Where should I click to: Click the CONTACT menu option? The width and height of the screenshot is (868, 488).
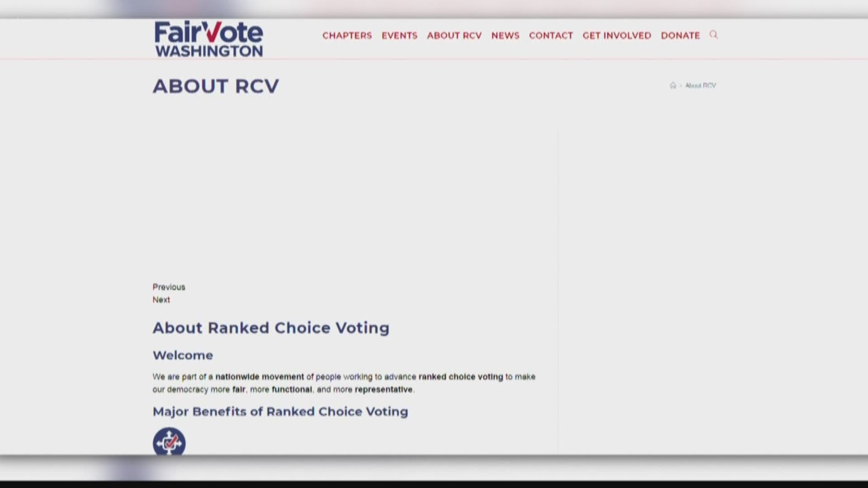point(550,35)
